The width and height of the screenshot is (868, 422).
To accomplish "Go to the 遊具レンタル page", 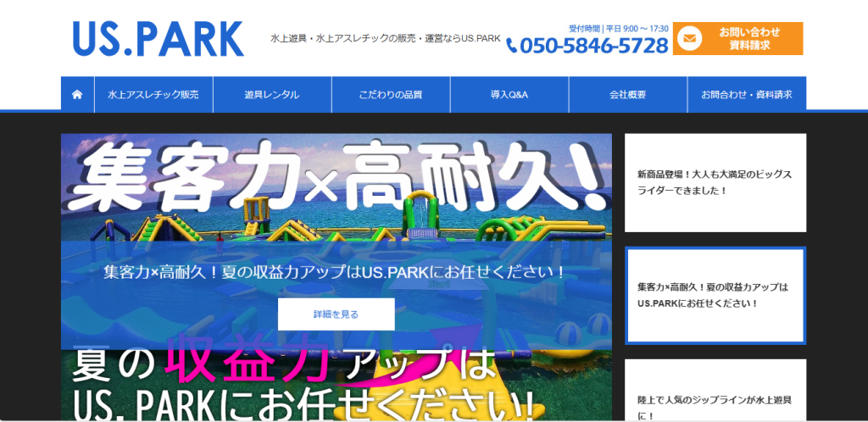I will click(272, 94).
